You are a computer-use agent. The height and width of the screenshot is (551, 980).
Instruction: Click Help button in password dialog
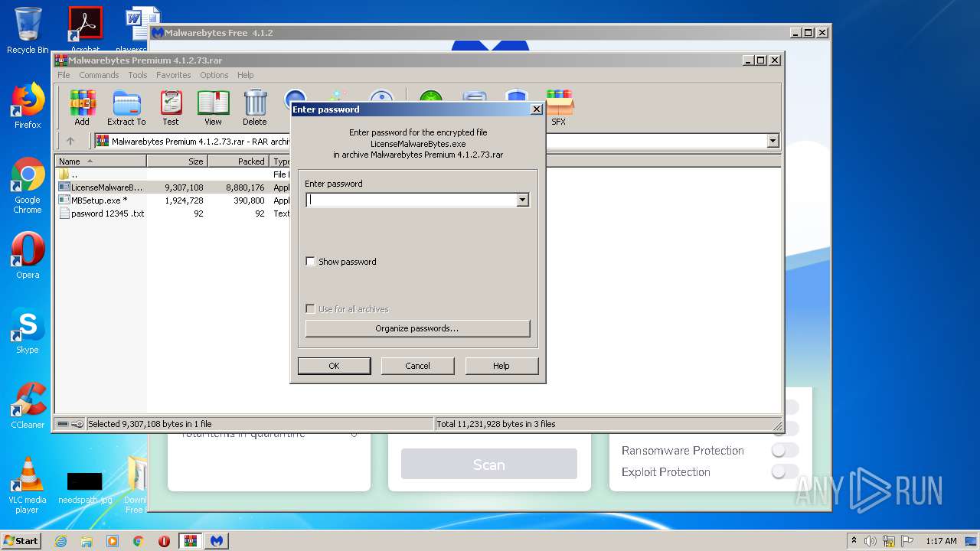(501, 366)
